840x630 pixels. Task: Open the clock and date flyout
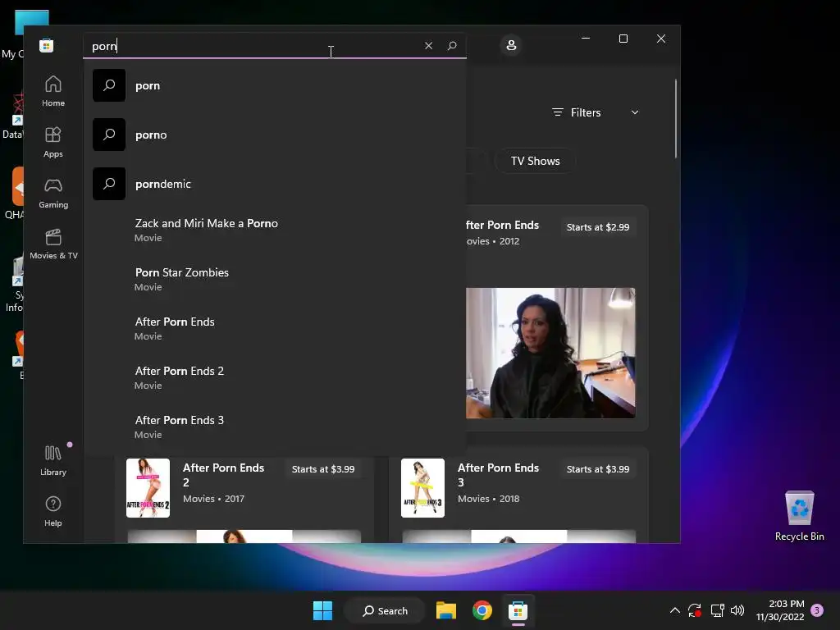point(780,610)
